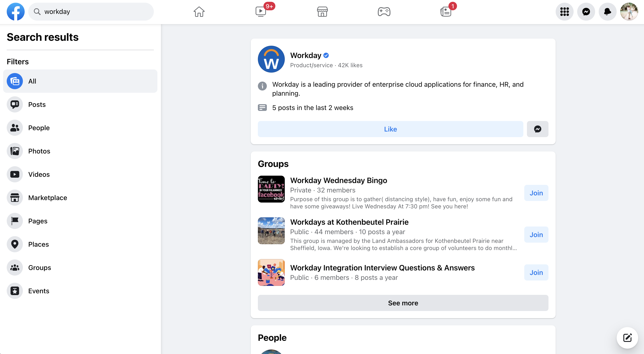Open the Facebook home feed icon
Screen dimensions: 644x354
199,11
